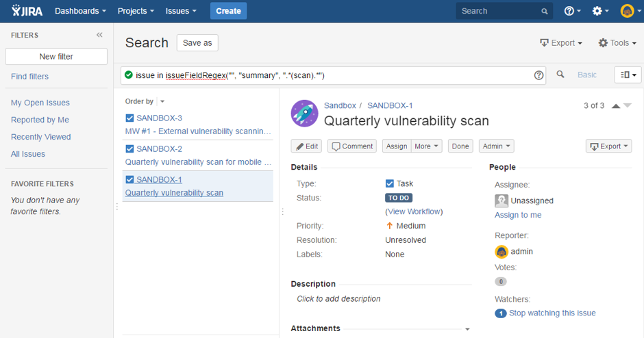Click the TO DO status badge
This screenshot has height=338, width=644.
399,198
